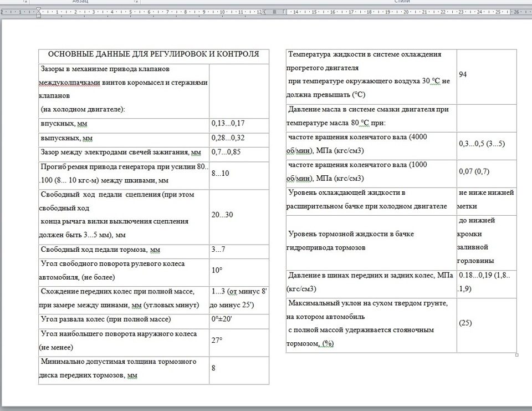Select value 0.18...0,19 (1,8..
532x411 pixels.
coord(484,276)
